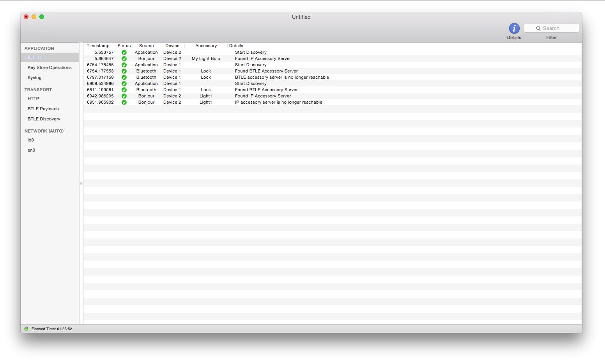Open the Details info button
Screen dimensions: 605x364
514,28
